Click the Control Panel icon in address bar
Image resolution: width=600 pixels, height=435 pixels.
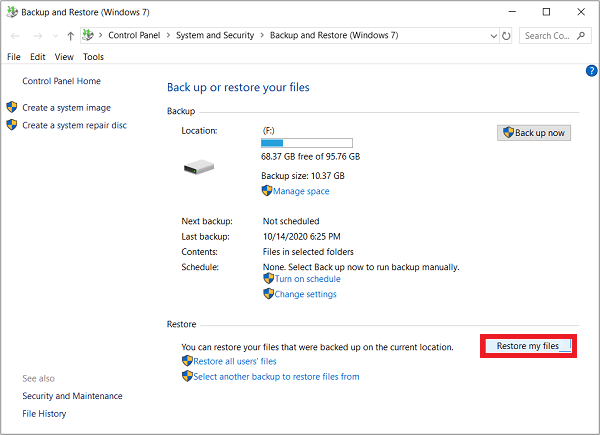pyautogui.click(x=89, y=35)
